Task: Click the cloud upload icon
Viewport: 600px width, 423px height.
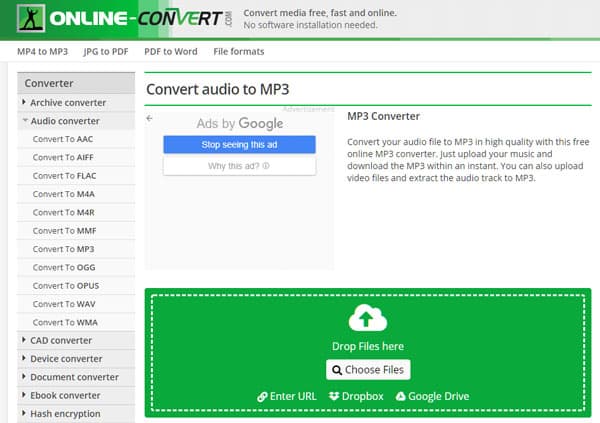Action: [368, 318]
